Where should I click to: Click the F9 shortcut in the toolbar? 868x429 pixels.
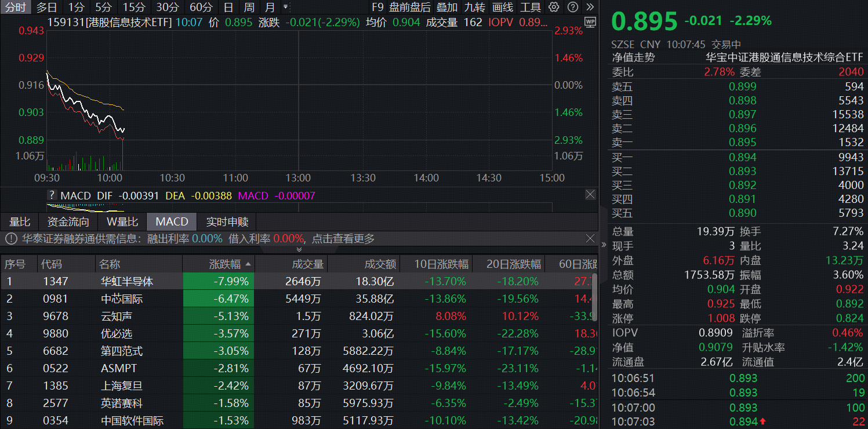377,8
